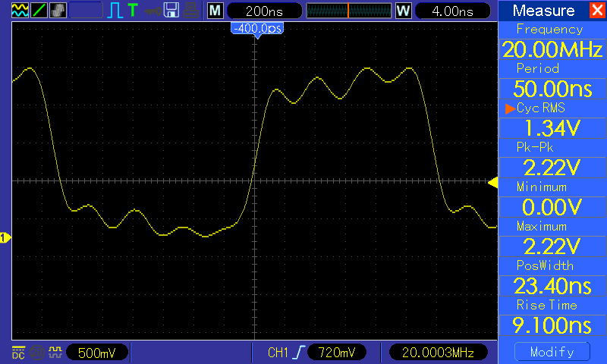Click the green T trigger icon
Image resolution: width=607 pixels, height=364 pixels.
132,10
